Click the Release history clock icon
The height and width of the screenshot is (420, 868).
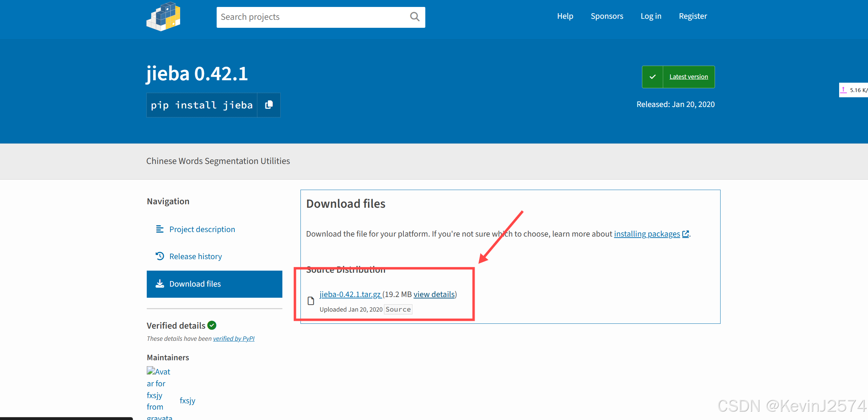point(160,256)
